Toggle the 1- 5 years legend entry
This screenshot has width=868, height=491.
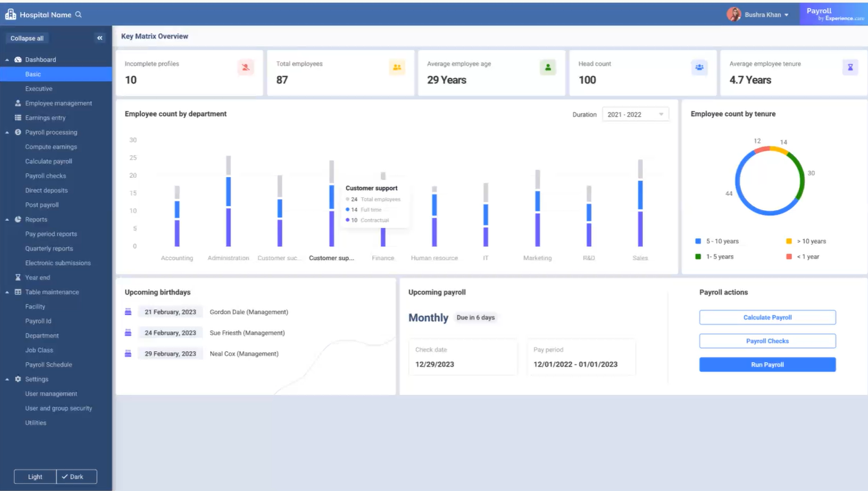click(714, 256)
